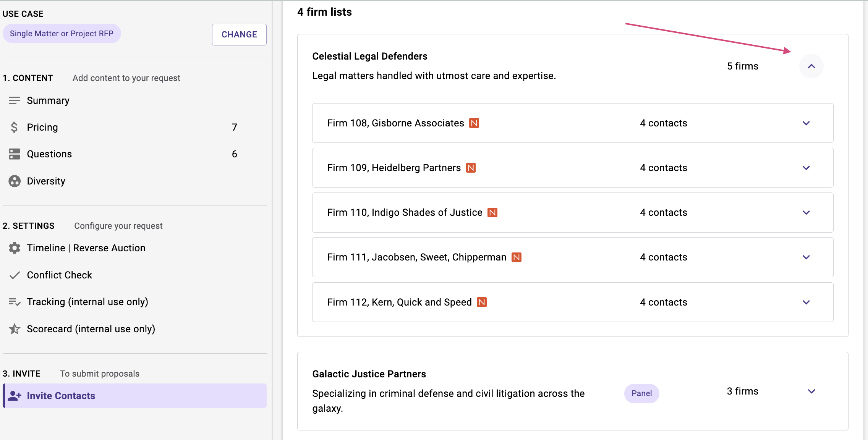Click the '3 firms' count

(x=742, y=391)
